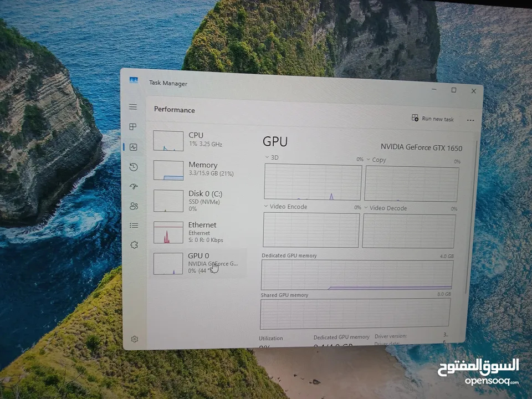Click the 'SSD (NVMe)' disk type text
This screenshot has width=532, height=399.
(x=204, y=202)
